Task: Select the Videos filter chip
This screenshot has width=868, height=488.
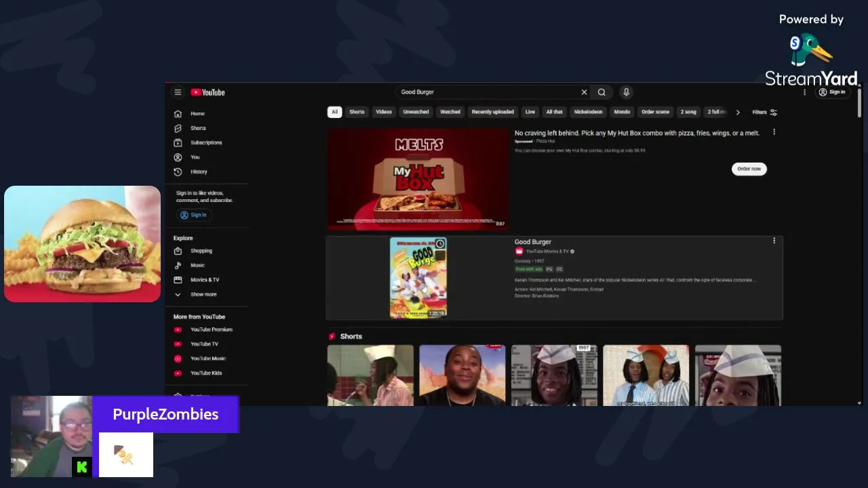Action: (x=384, y=112)
